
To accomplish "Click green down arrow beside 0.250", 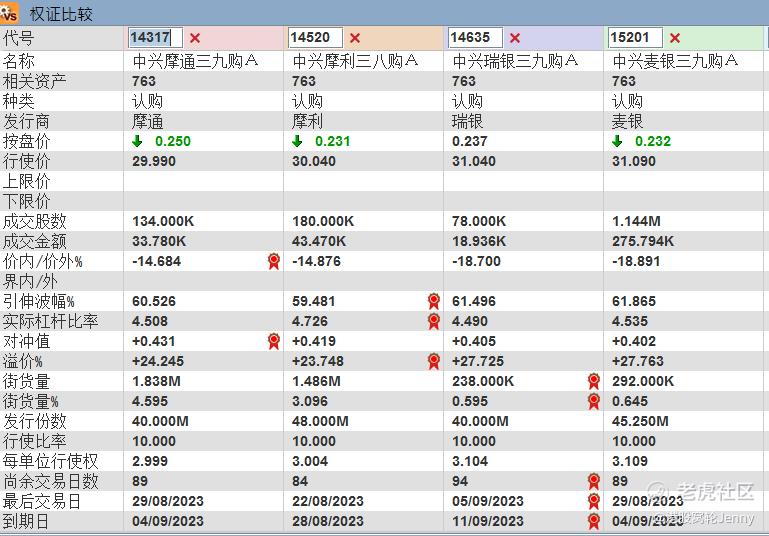I will [x=137, y=141].
